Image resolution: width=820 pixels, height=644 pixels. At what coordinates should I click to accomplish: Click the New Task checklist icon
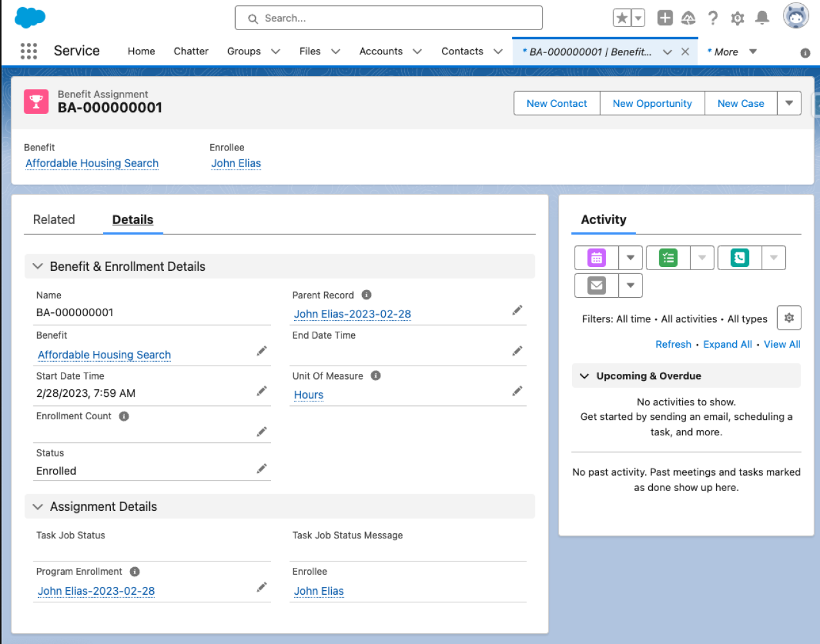[668, 258]
